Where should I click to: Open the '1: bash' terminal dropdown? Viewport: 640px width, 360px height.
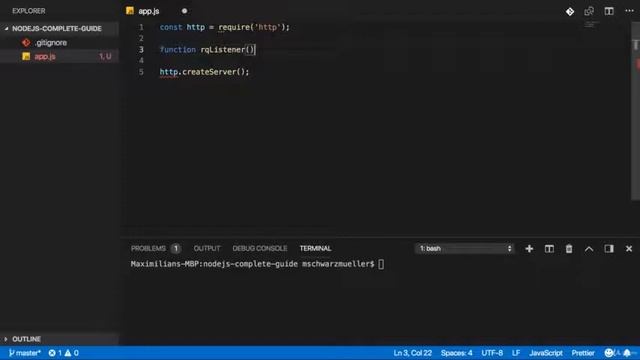464,249
